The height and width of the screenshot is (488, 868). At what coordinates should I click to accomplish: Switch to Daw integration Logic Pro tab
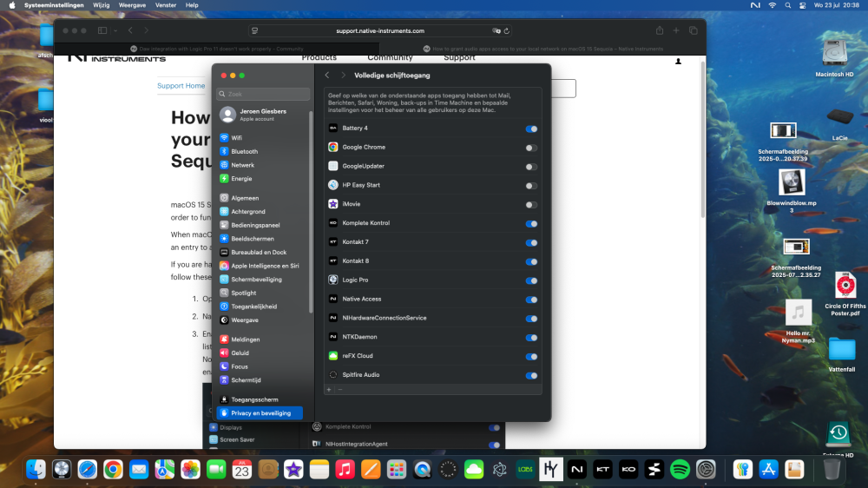(217, 49)
